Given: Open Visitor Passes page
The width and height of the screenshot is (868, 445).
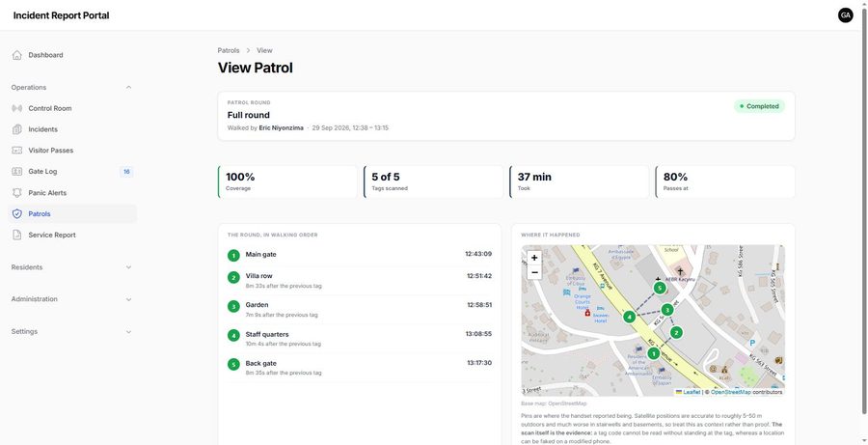Looking at the screenshot, I should [72, 151].
